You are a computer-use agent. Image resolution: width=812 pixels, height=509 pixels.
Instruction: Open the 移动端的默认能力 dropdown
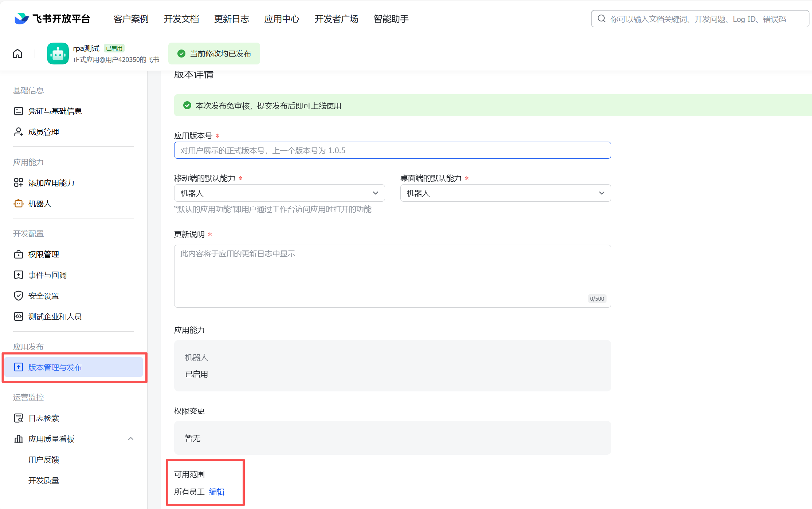279,193
